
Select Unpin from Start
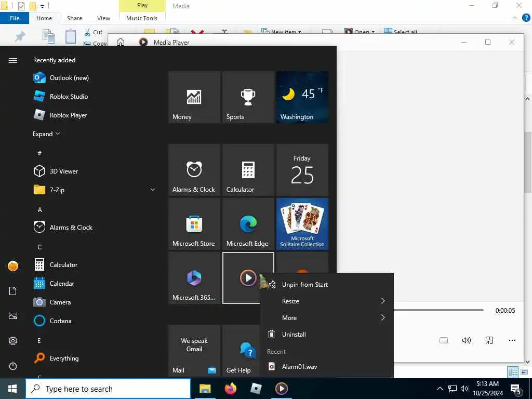[327, 284]
